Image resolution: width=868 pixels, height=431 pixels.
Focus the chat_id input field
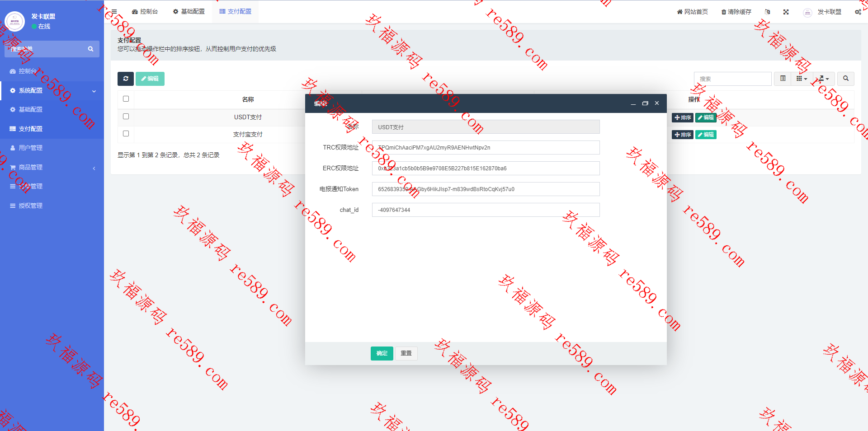(x=486, y=210)
